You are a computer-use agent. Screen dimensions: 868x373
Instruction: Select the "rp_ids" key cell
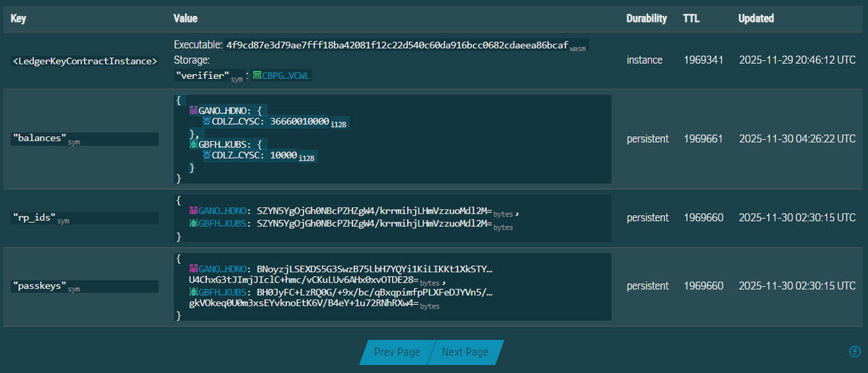pyautogui.click(x=85, y=218)
